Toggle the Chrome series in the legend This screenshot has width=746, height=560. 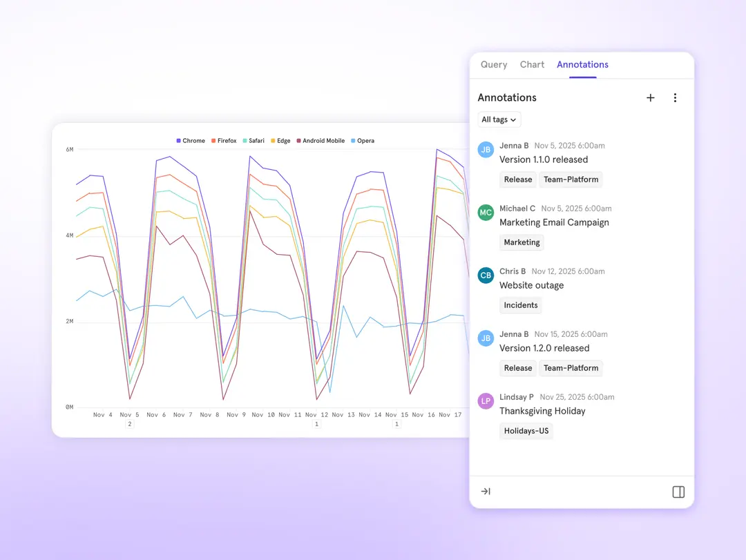click(191, 140)
